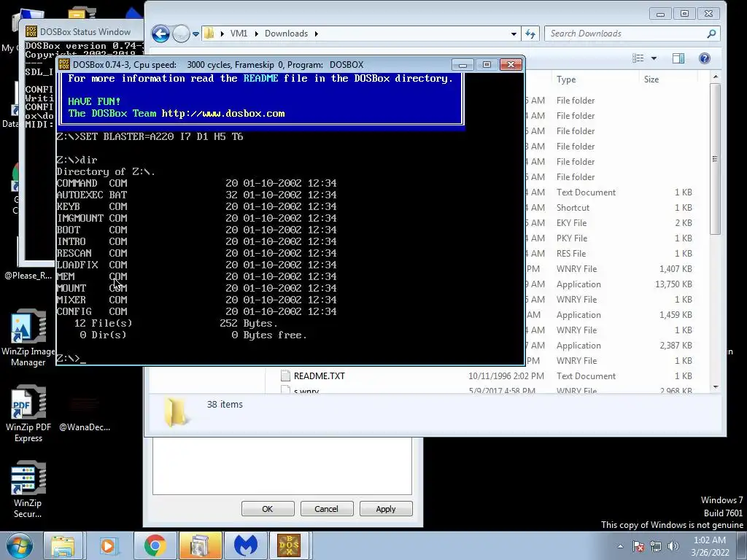Click the volume speaker tray icon
747x560 pixels.
673,546
